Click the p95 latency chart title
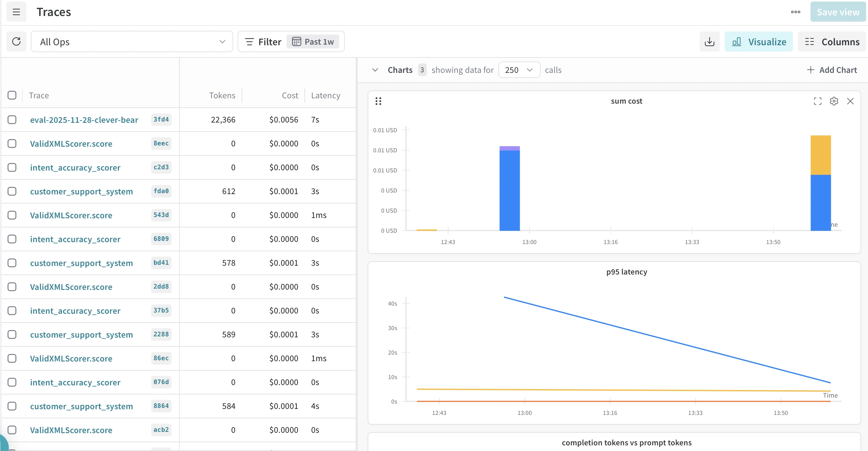The width and height of the screenshot is (868, 451). (626, 272)
